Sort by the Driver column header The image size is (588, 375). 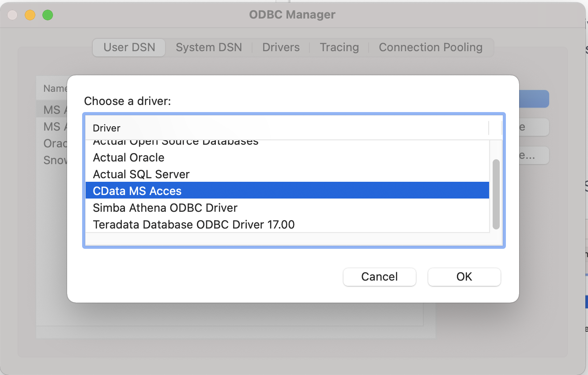coord(287,128)
